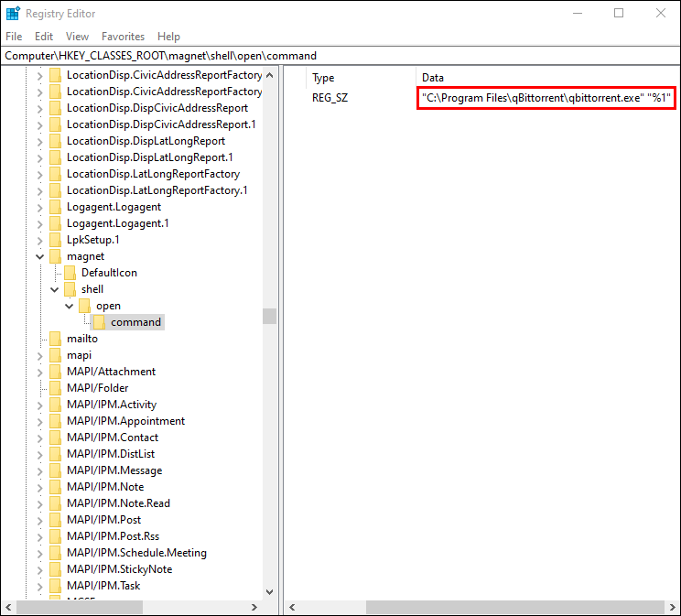The image size is (681, 616).
Task: Open the Favorites menu
Action: tap(123, 37)
